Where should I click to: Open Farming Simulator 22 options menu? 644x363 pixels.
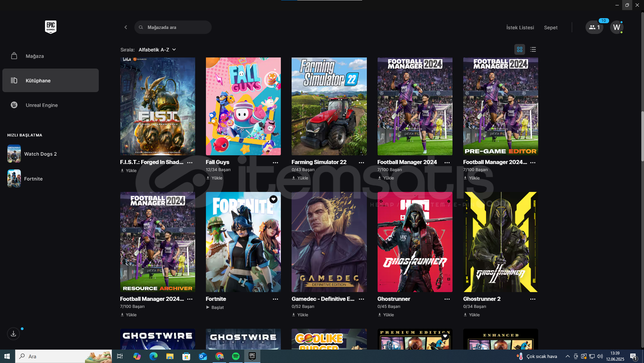tap(361, 162)
